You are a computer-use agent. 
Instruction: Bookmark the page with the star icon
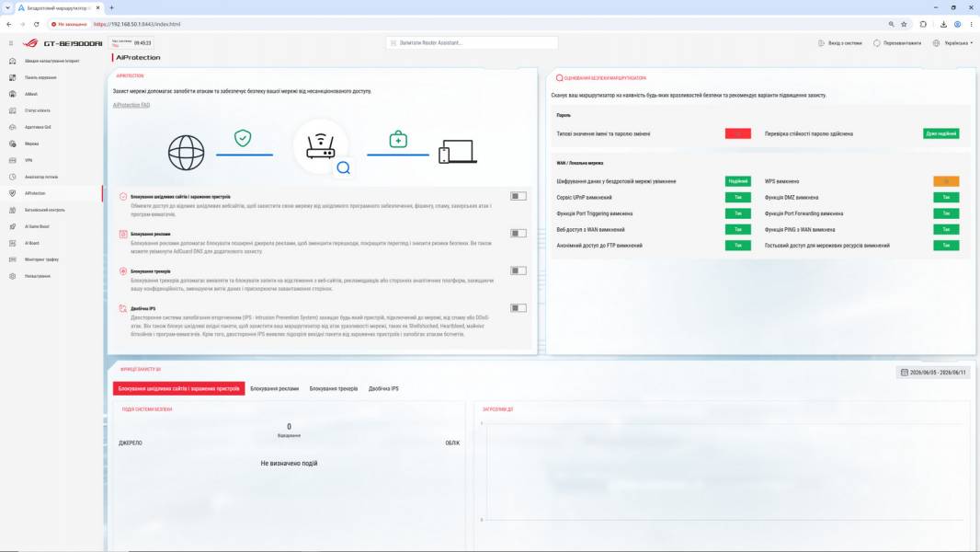pos(904,24)
